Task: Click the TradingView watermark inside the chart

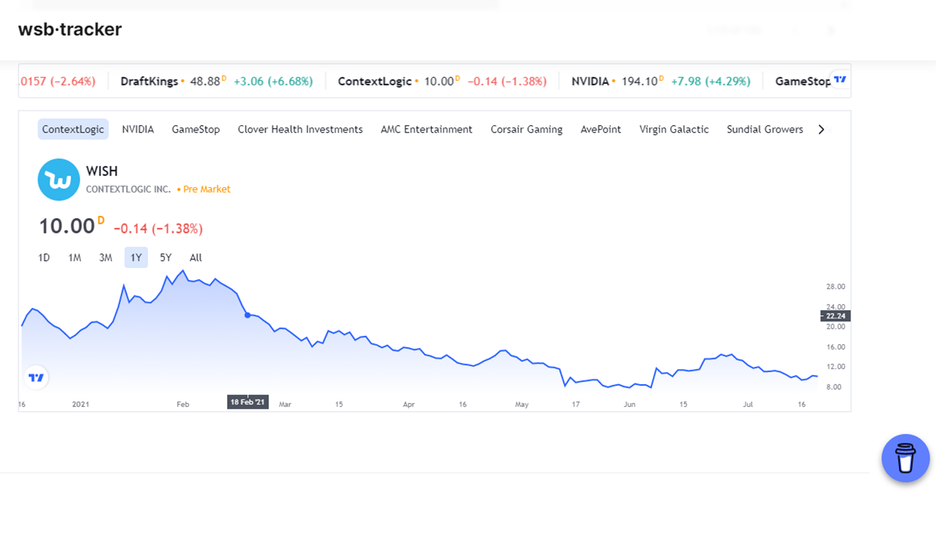Action: click(36, 377)
